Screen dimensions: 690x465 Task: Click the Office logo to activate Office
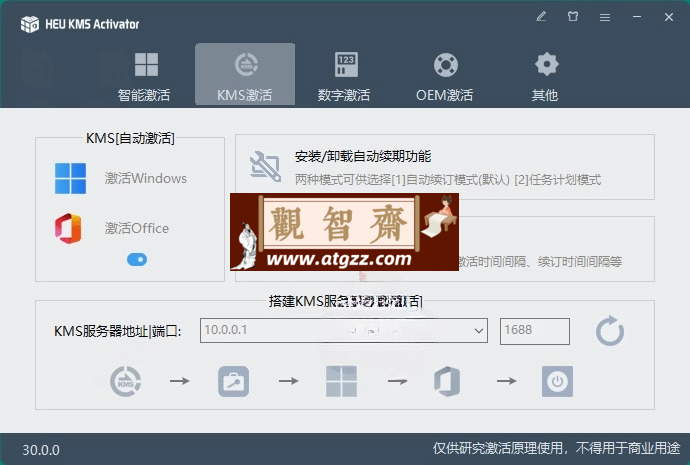(69, 228)
